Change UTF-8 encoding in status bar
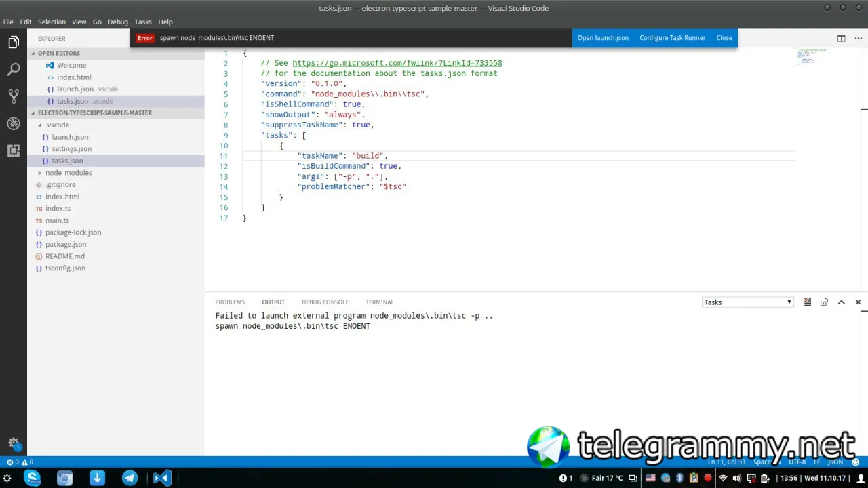 (x=797, y=462)
